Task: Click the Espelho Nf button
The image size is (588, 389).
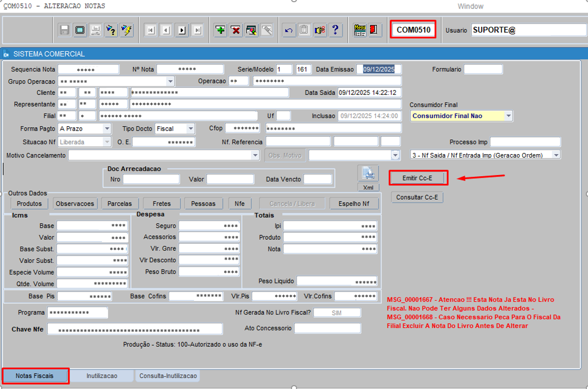Action: pyautogui.click(x=354, y=204)
